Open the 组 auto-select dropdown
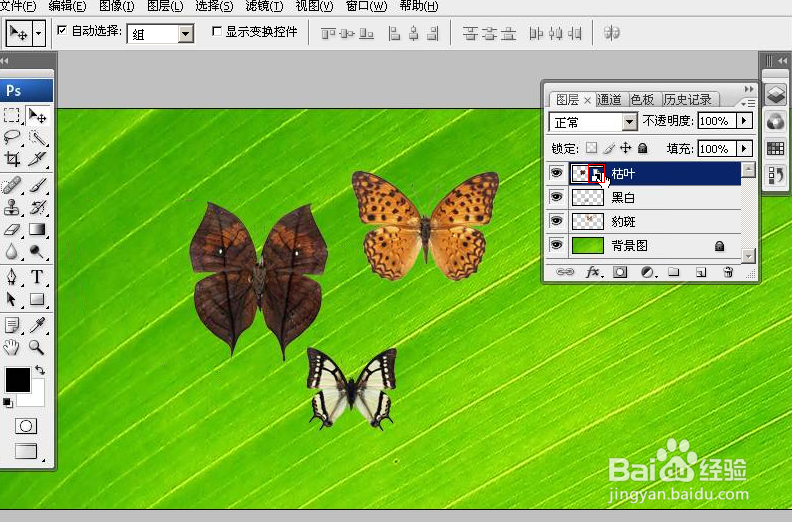The height and width of the screenshot is (522, 792). (x=186, y=34)
